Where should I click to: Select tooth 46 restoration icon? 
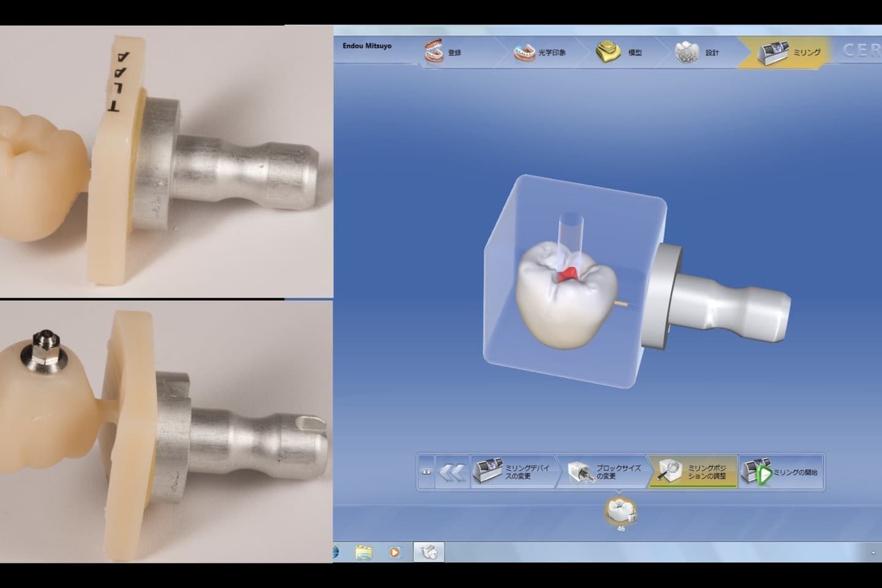(620, 511)
